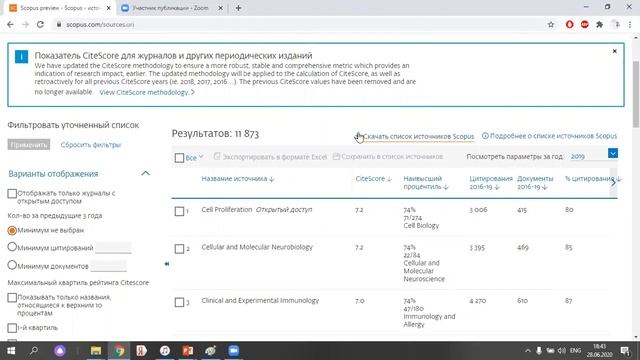Select the Scopus preview tab
The image size is (640, 360).
coord(59,8)
